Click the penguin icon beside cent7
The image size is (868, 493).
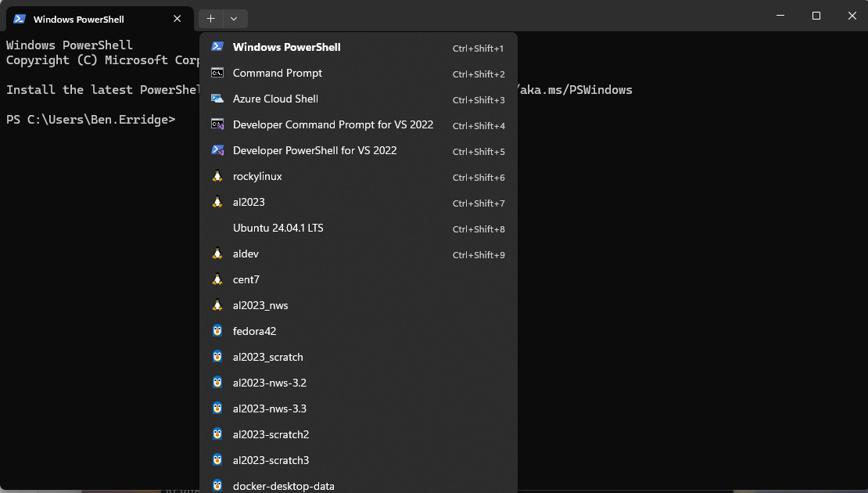point(217,279)
